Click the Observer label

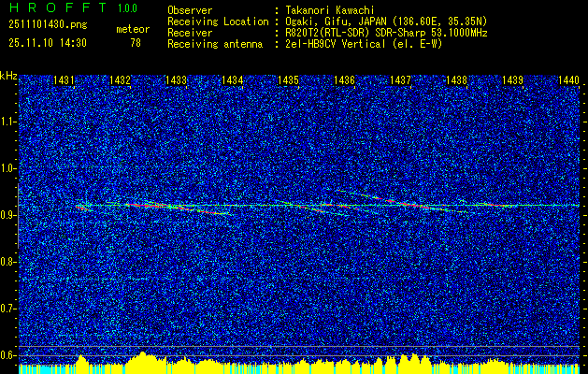click(190, 10)
